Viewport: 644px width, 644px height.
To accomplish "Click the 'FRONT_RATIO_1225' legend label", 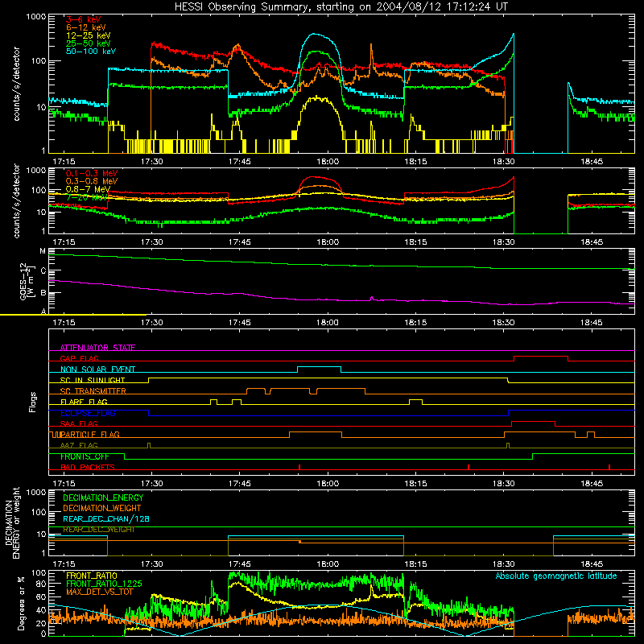I will point(104,584).
